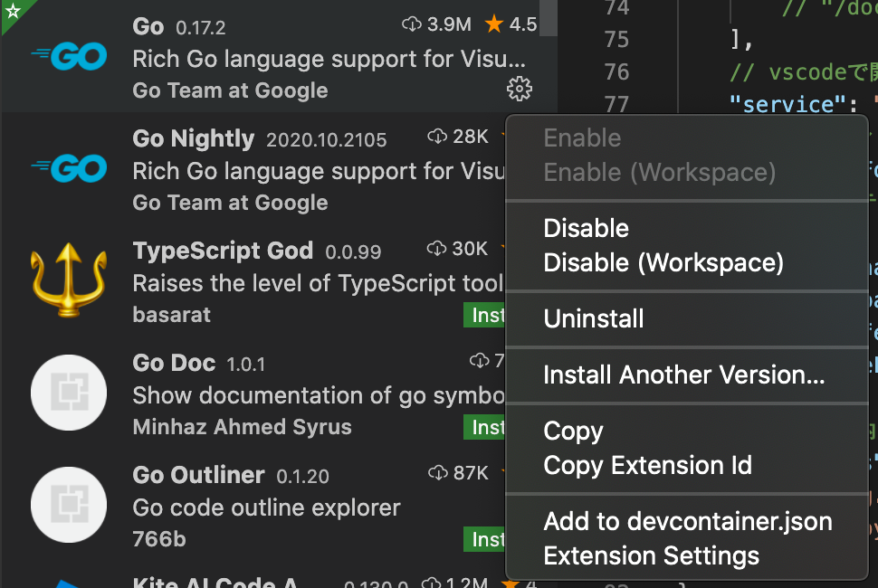The height and width of the screenshot is (588, 878).
Task: Click publisher name basarat
Action: 172,315
